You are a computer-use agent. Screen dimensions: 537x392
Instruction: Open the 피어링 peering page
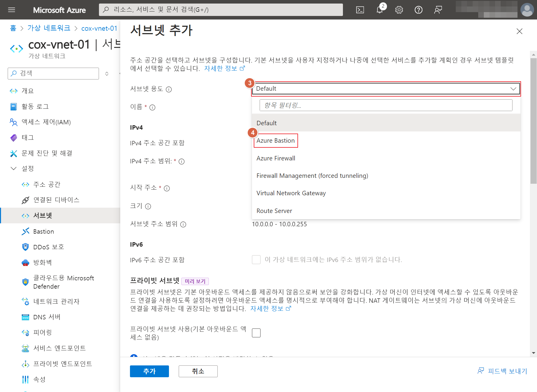pos(42,333)
